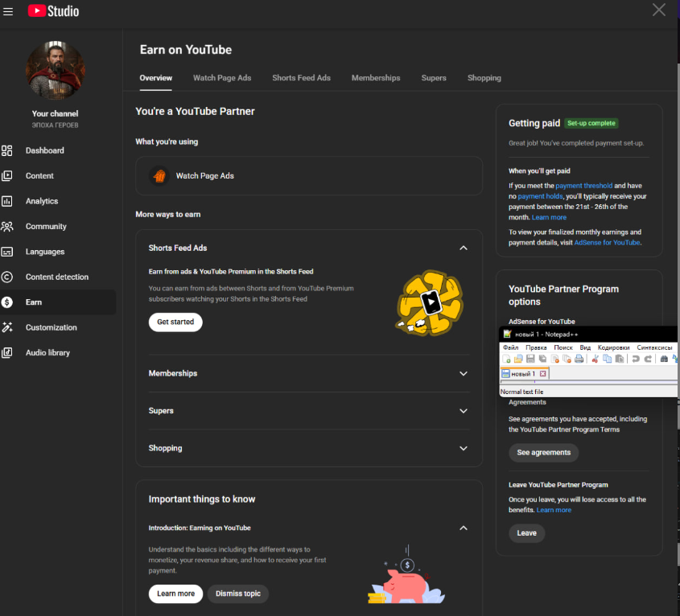680x616 pixels.
Task: Click Learn more in When you'll get paid
Action: 549,218
